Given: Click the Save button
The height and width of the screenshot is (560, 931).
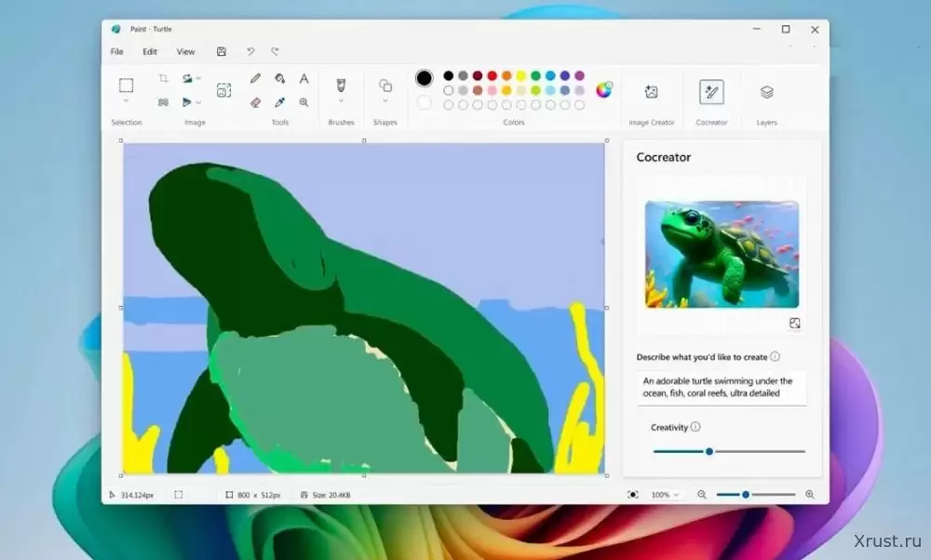Looking at the screenshot, I should [x=221, y=52].
